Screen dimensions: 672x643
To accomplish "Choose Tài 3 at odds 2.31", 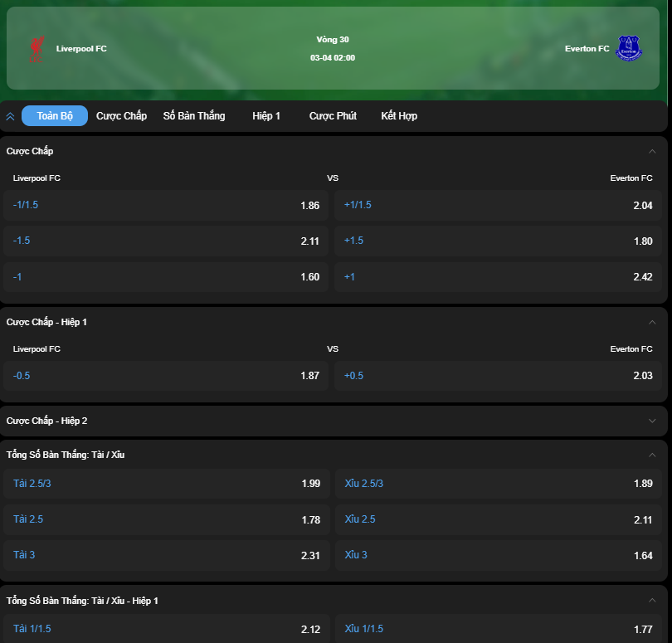I will tap(167, 556).
